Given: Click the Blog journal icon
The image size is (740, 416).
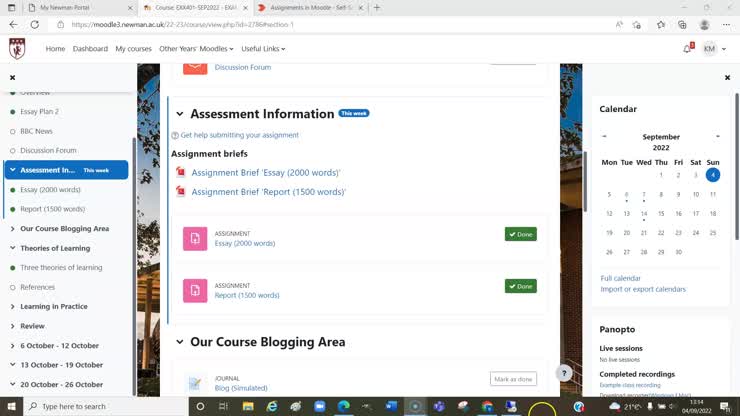Looking at the screenshot, I should click(195, 383).
